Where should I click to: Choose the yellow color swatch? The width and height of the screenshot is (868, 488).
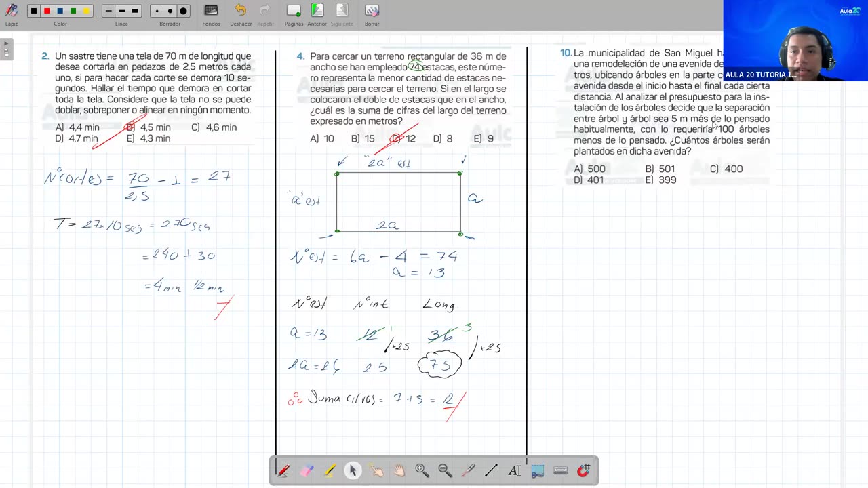pos(86,11)
